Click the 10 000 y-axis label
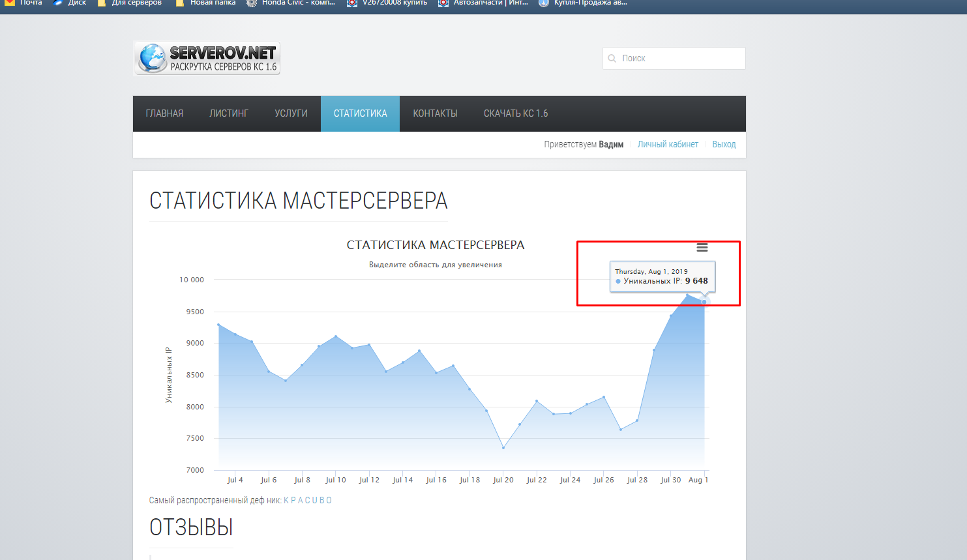The width and height of the screenshot is (967, 560). click(x=192, y=280)
